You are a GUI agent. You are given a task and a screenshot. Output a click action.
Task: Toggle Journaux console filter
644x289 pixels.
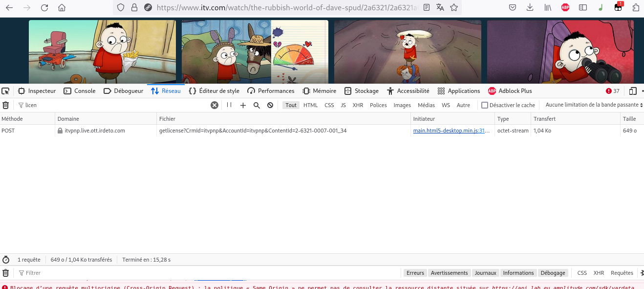(485, 273)
